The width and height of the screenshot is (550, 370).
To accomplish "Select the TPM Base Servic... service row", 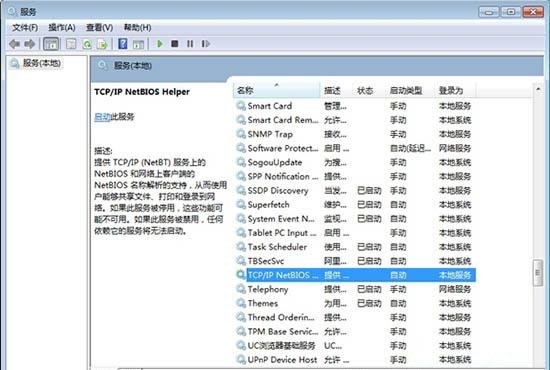I will tap(355, 331).
